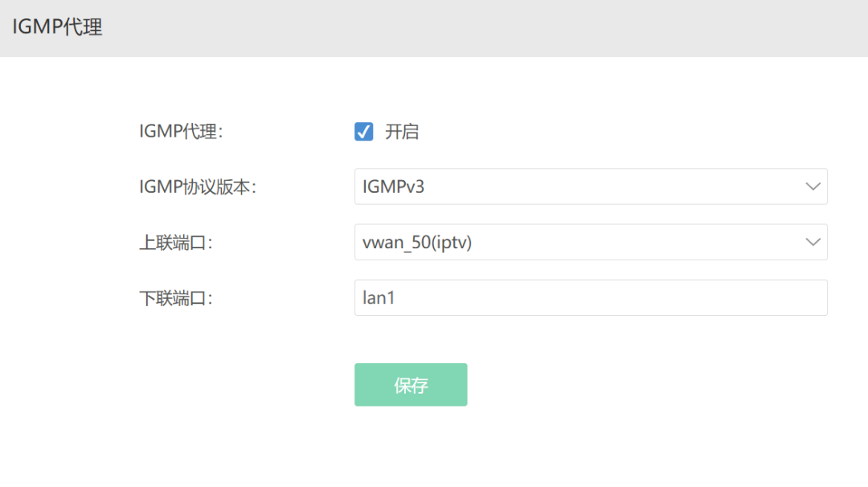This screenshot has height=487, width=868.
Task: Uncheck the IGMP代理 开启 checkbox
Action: pos(364,132)
